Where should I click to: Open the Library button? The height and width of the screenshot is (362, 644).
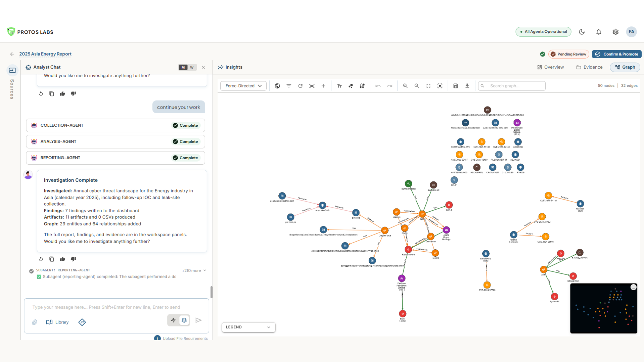point(57,322)
